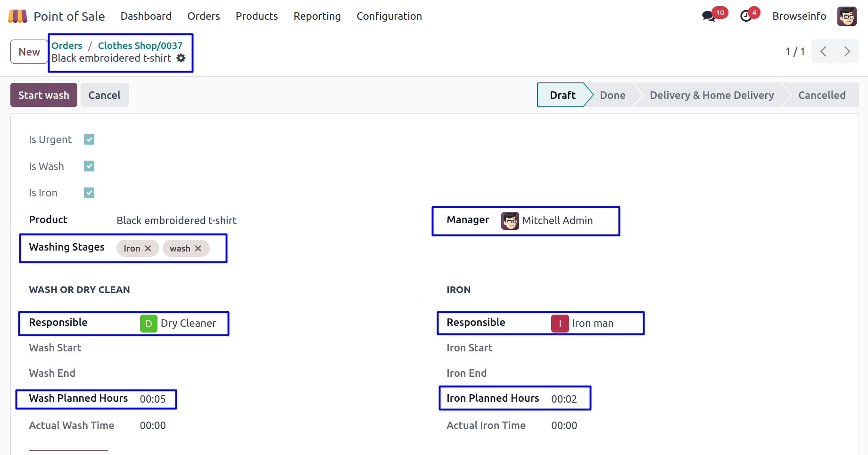Image resolution: width=868 pixels, height=455 pixels.
Task: Uncheck the Is Urgent checkbox
Action: click(89, 139)
